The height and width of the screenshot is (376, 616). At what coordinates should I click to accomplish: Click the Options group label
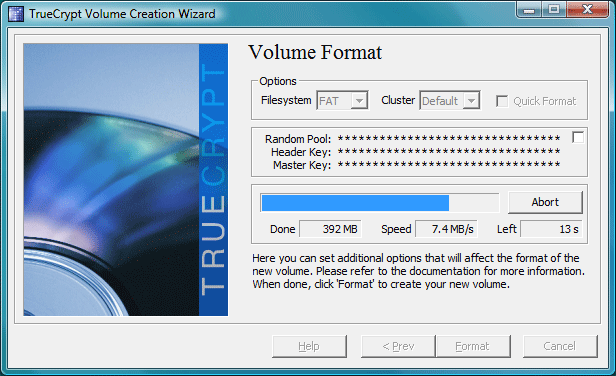click(278, 81)
